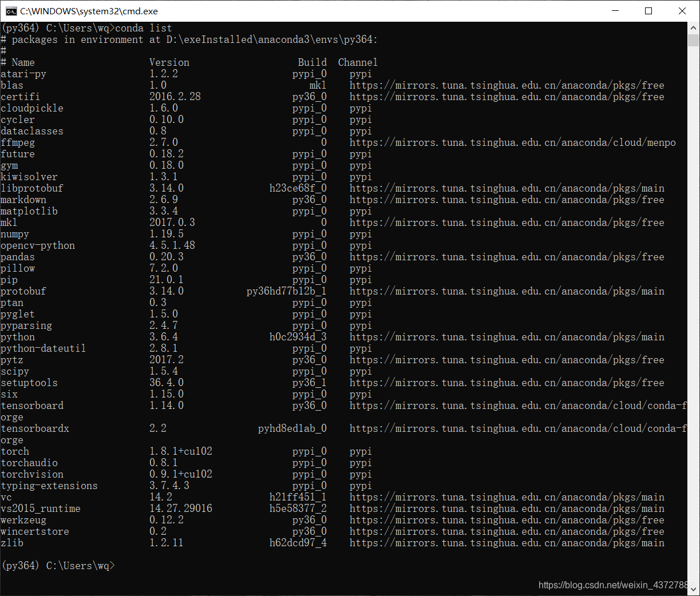The width and height of the screenshot is (700, 596).
Task: Select the package name 'opencv-python'
Action: [x=38, y=245]
